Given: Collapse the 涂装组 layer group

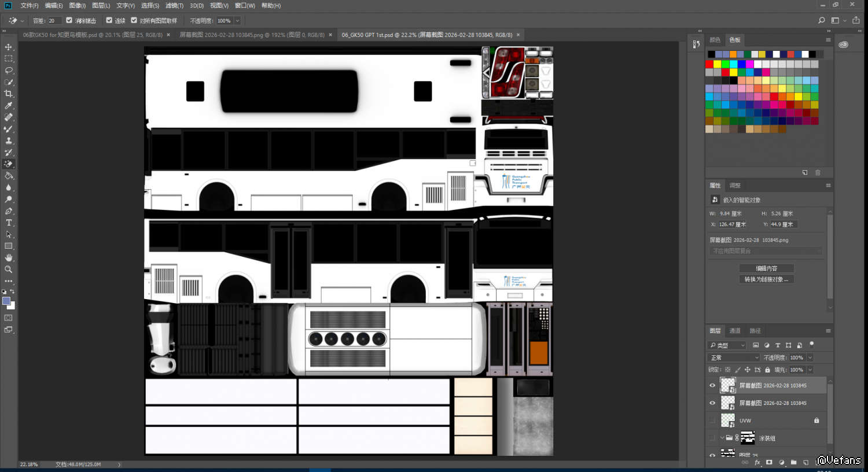Looking at the screenshot, I should 722,438.
